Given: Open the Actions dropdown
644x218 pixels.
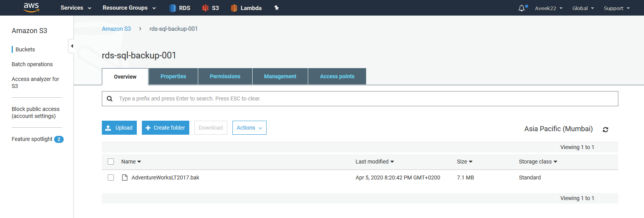Looking at the screenshot, I should 250,128.
